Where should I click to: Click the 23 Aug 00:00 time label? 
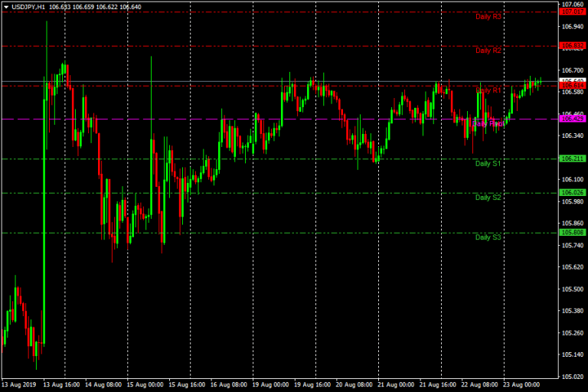522,385
